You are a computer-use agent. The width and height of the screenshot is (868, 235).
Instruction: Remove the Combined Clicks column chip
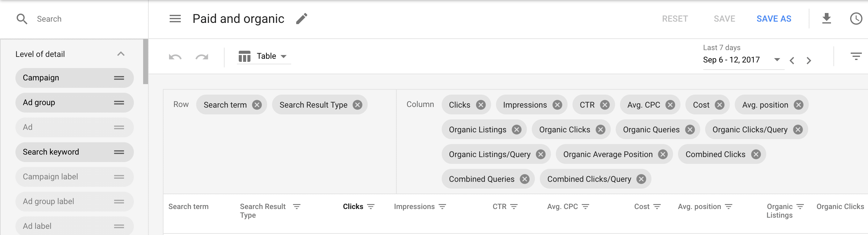756,154
